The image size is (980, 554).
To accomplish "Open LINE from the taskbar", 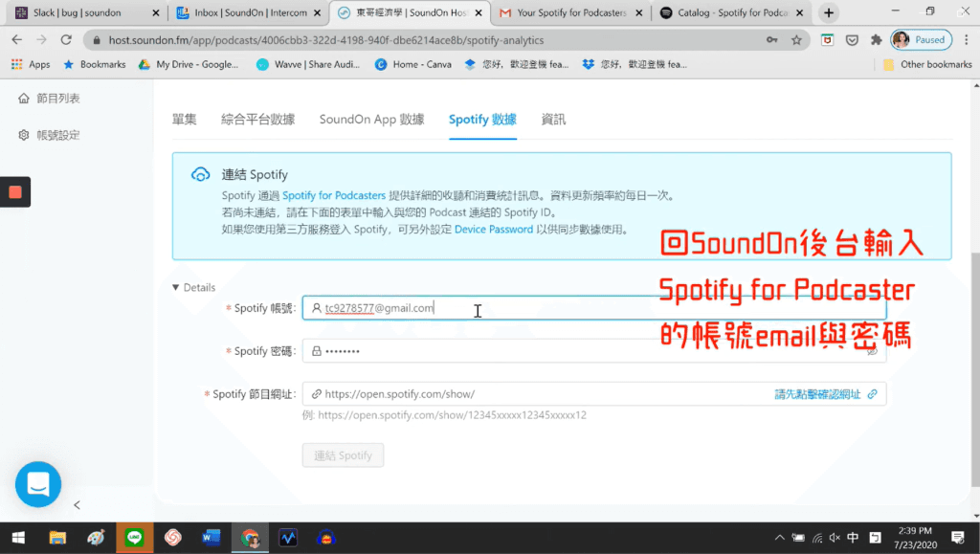I will (134, 538).
